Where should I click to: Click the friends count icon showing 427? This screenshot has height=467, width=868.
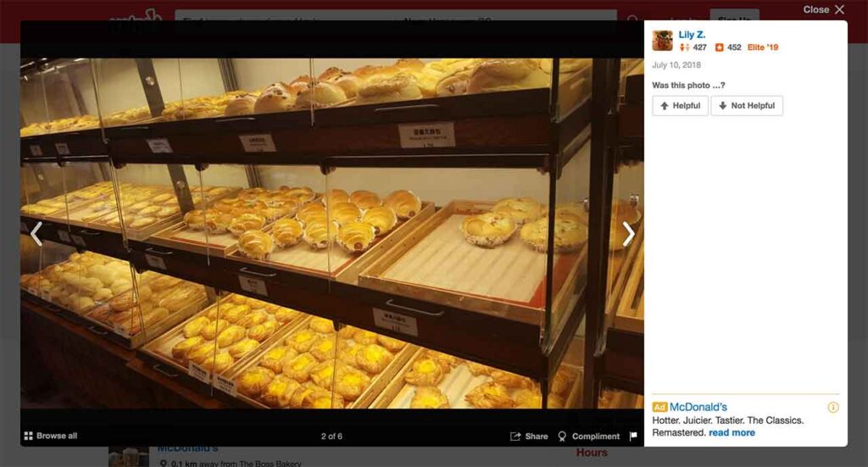[685, 47]
